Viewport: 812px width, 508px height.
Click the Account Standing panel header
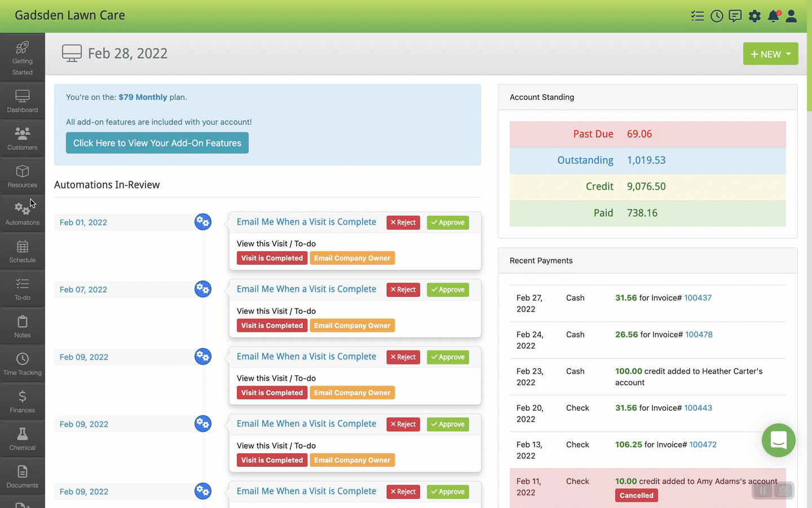[x=648, y=97]
